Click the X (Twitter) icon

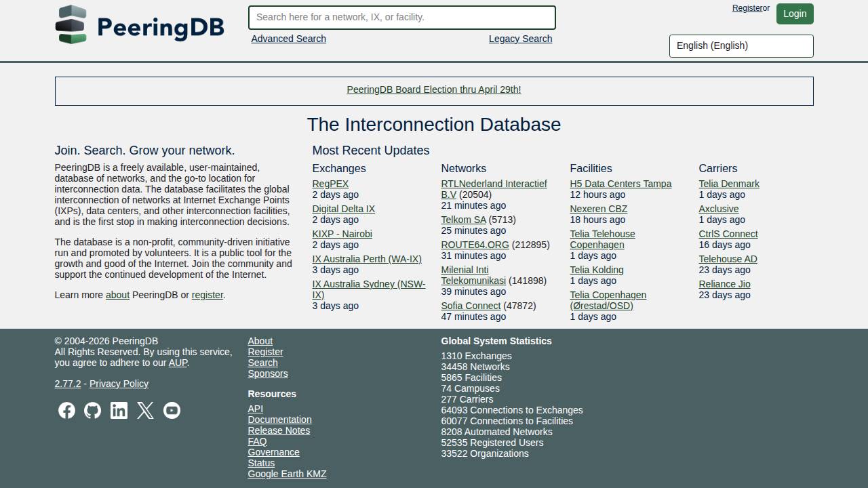pos(145,410)
